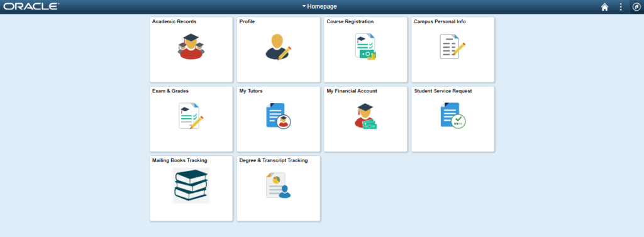Image resolution: width=644 pixels, height=237 pixels.
Task: Click the Oracle logo
Action: (x=31, y=6)
